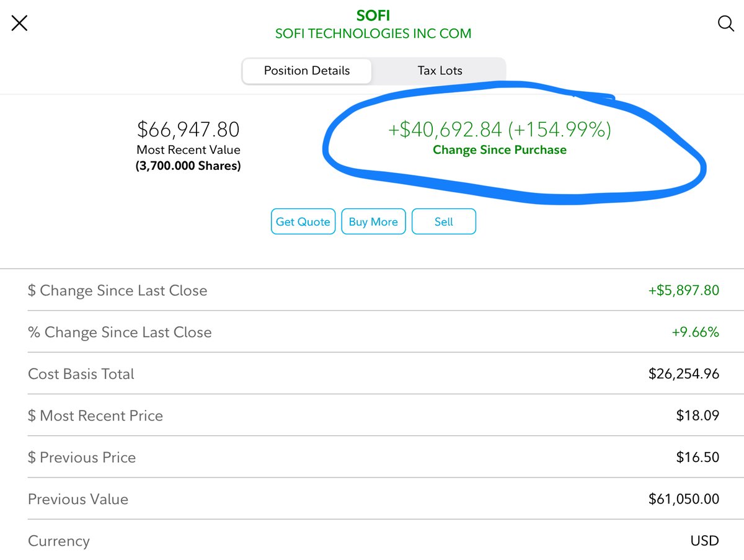744x560 pixels.
Task: Tap the (3,700.000 Shares) text
Action: (188, 166)
